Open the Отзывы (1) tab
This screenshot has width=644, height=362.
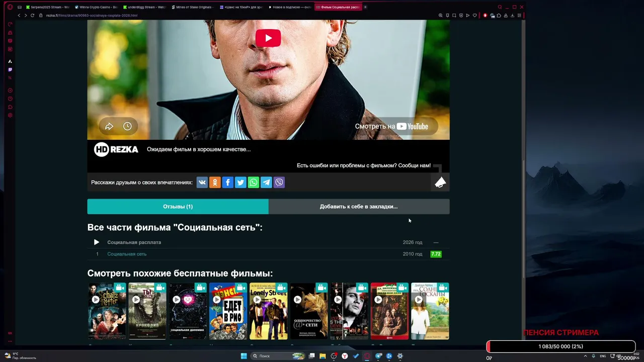coord(178,207)
